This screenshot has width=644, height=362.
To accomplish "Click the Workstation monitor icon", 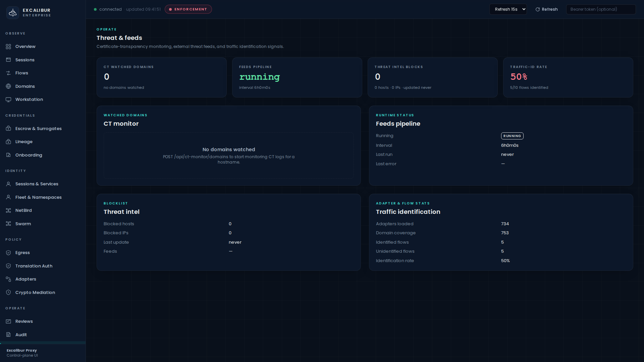I will click(8, 100).
